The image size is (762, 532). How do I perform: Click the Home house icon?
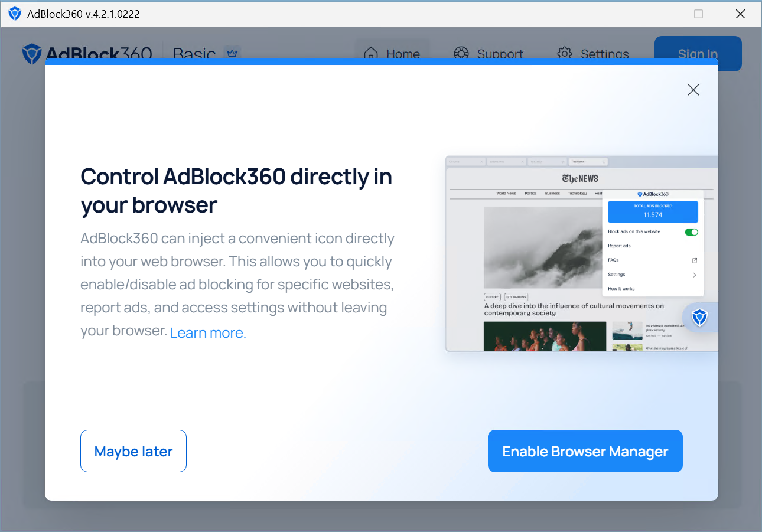pos(371,54)
